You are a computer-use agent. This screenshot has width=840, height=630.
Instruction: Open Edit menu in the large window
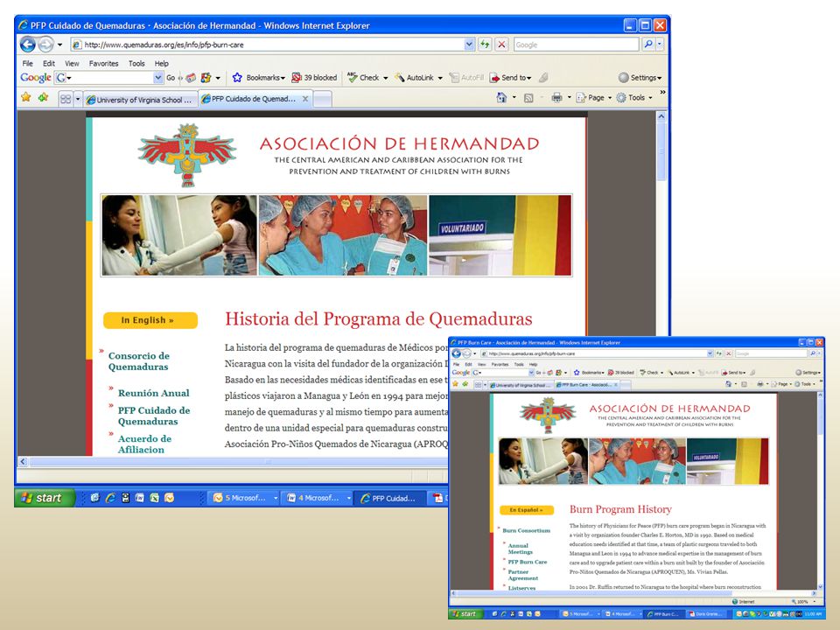(x=49, y=63)
